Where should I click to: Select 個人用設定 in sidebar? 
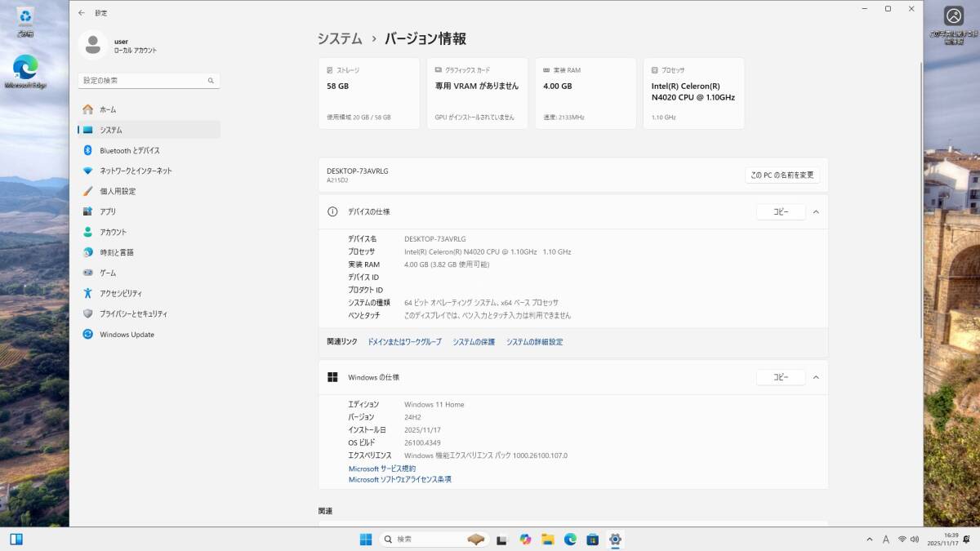point(118,191)
